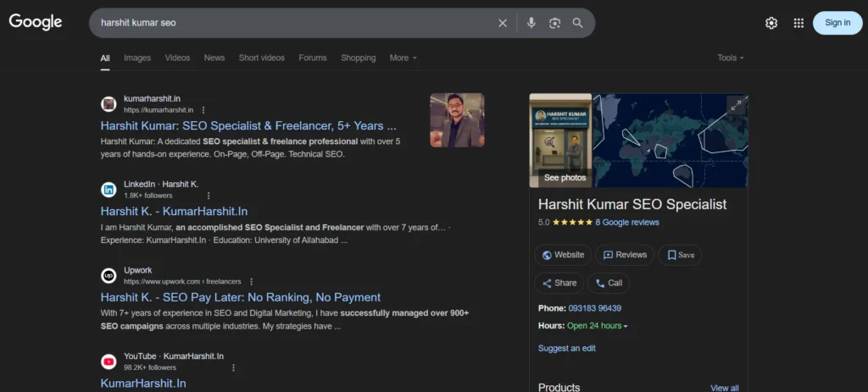Open 'SEO Pay Later: No Ranking, No Payment' result
868x392 pixels.
(241, 297)
